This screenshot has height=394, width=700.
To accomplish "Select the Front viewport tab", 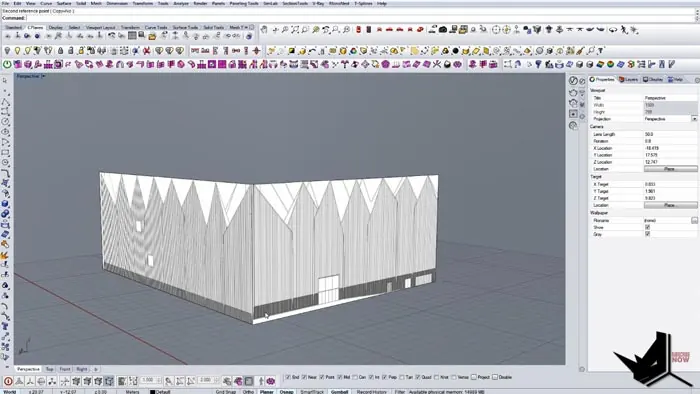I will pos(65,369).
